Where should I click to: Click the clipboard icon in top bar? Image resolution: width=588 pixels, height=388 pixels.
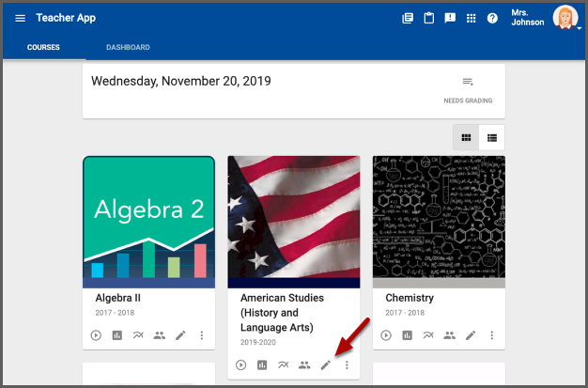(x=428, y=18)
